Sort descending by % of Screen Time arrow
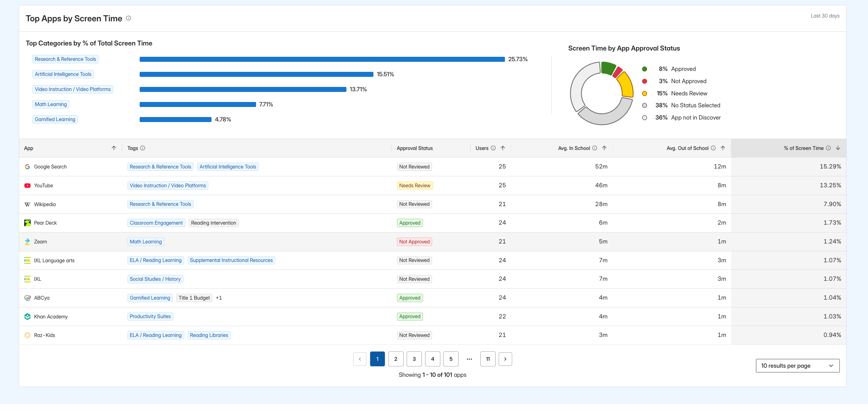This screenshot has height=411, width=868. coord(838,148)
